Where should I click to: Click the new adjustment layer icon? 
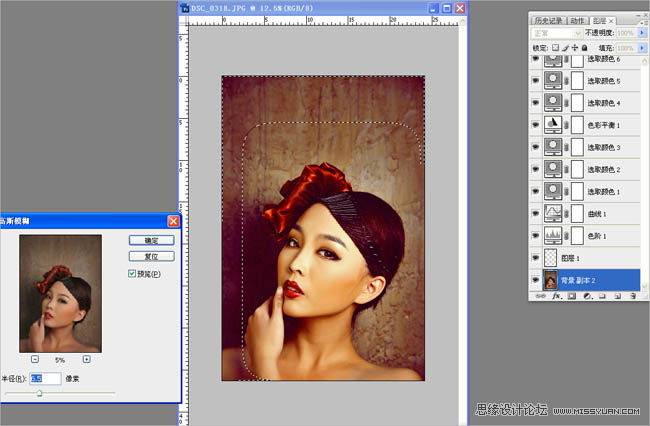click(x=589, y=297)
